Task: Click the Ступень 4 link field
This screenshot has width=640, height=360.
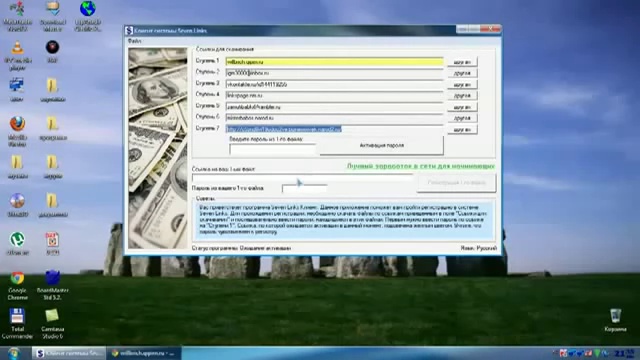Action: pos(334,96)
